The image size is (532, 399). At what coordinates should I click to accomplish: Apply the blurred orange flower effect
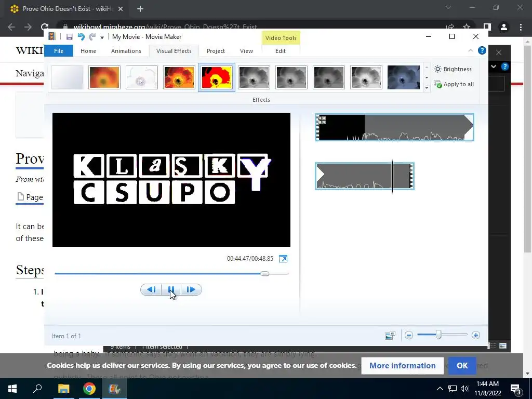click(x=104, y=77)
